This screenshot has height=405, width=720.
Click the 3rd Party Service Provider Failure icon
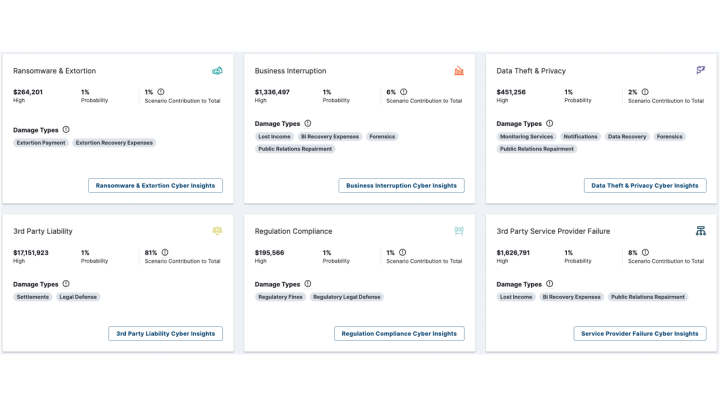[x=701, y=231]
